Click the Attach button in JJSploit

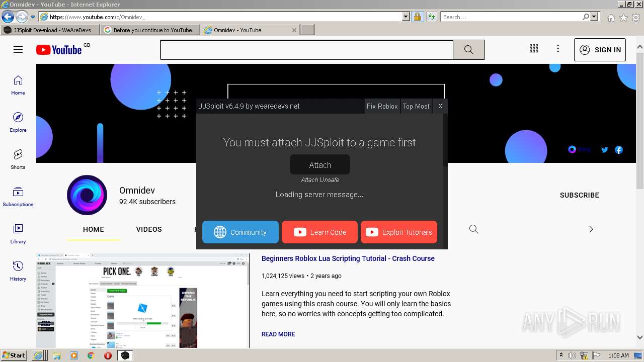click(320, 165)
